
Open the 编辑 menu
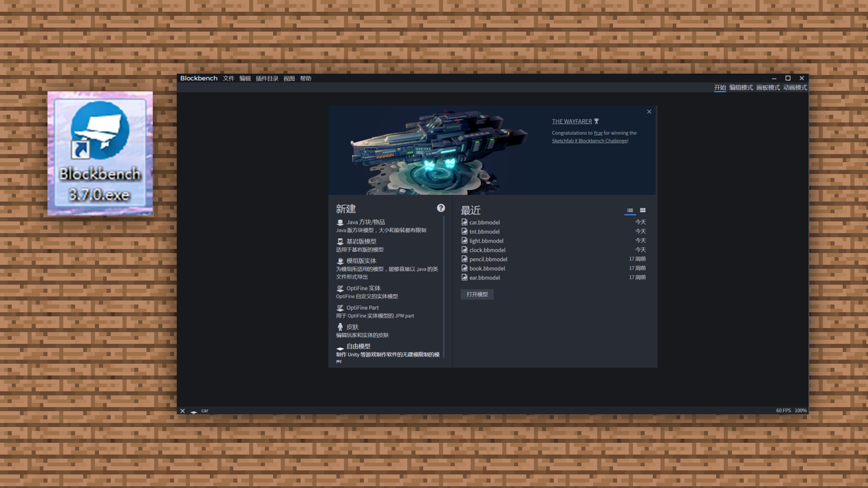click(x=245, y=78)
